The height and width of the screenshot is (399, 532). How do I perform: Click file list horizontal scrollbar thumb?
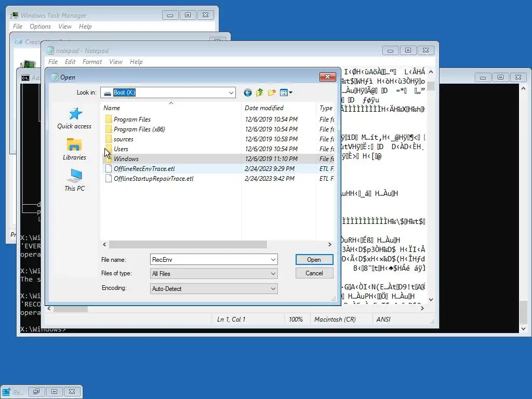[x=188, y=244]
